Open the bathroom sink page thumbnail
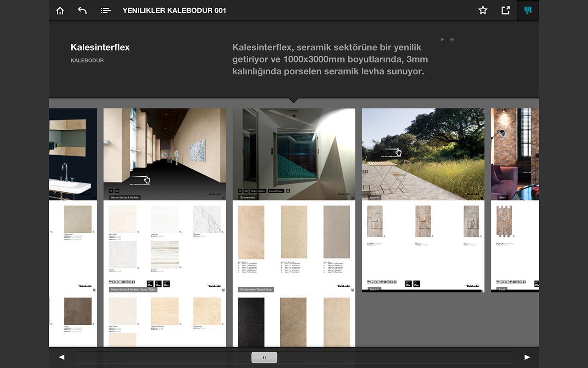This screenshot has width=588, height=368. click(73, 154)
